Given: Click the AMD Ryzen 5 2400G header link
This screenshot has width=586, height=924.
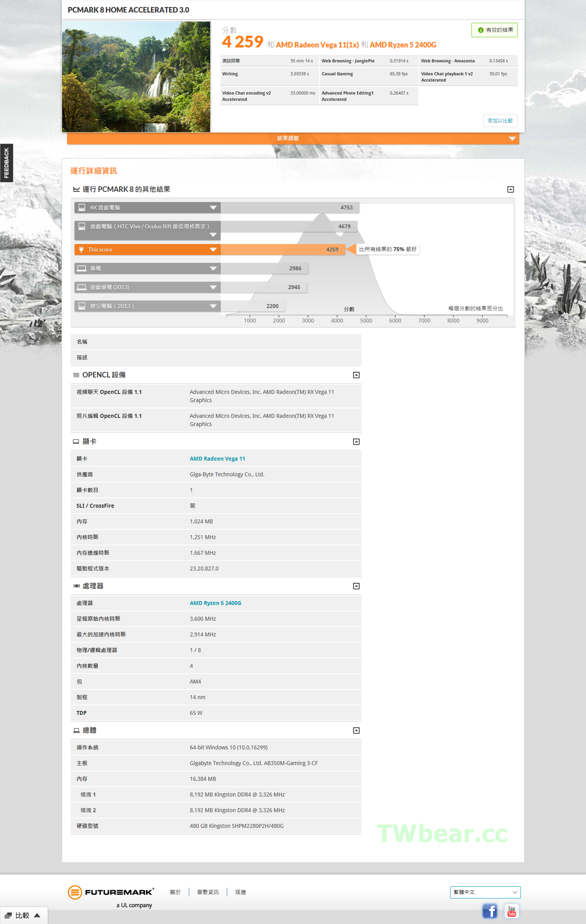Looking at the screenshot, I should point(403,45).
